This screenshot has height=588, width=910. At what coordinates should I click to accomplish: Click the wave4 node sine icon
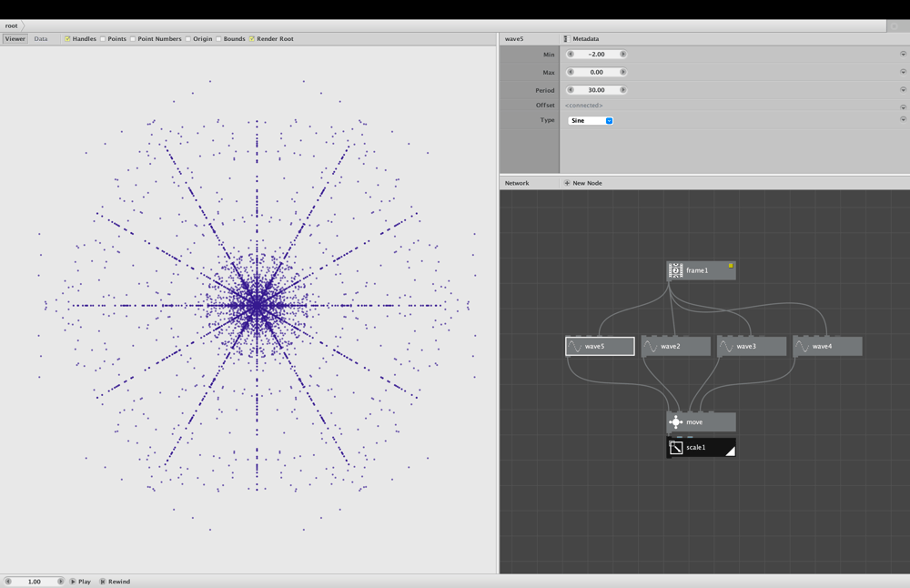tap(803, 347)
